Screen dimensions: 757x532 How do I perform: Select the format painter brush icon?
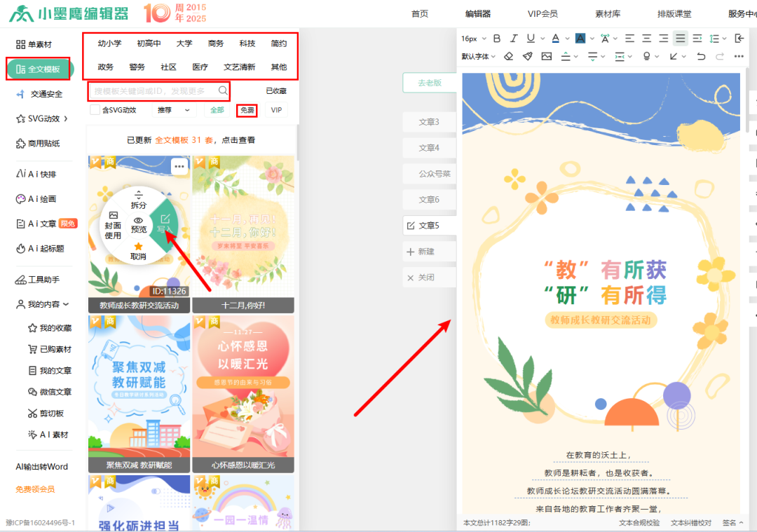527,56
